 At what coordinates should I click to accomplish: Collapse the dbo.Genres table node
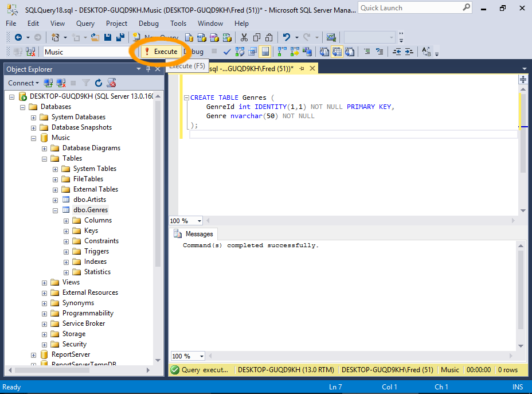point(55,209)
